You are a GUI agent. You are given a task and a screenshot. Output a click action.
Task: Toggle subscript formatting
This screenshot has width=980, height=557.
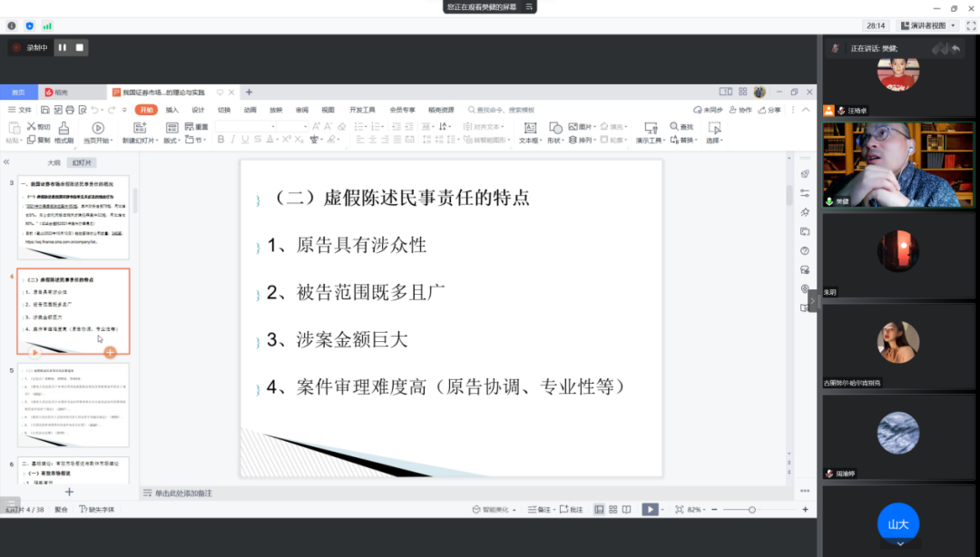click(299, 140)
